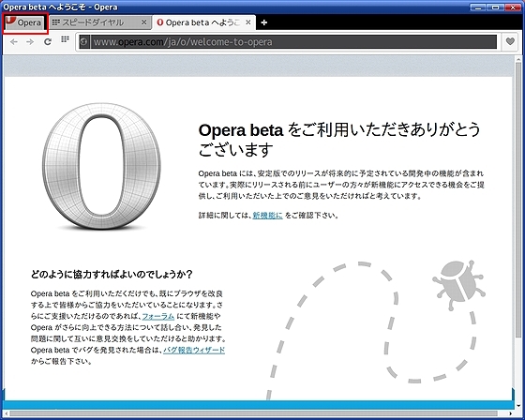Viewport: 525px width, 420px height.
Task: Focus the address bar URL field
Action: pos(288,42)
